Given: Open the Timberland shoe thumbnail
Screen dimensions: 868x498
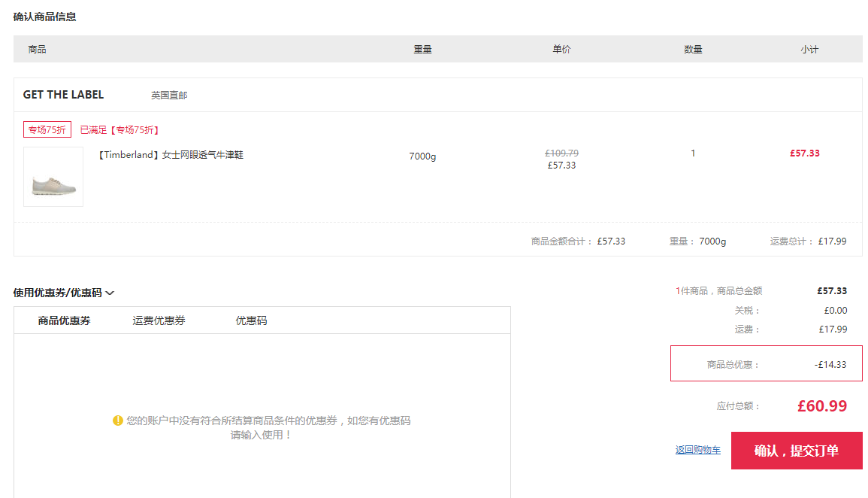Looking at the screenshot, I should pyautogui.click(x=53, y=177).
